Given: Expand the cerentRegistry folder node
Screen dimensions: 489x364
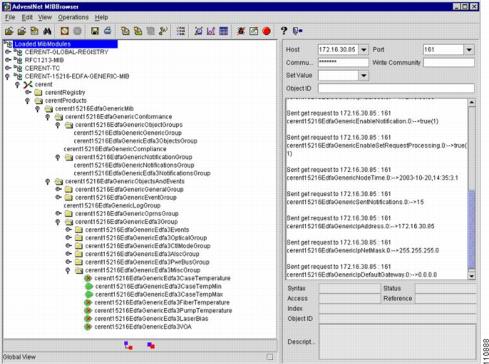Looking at the screenshot, I should (x=28, y=92).
